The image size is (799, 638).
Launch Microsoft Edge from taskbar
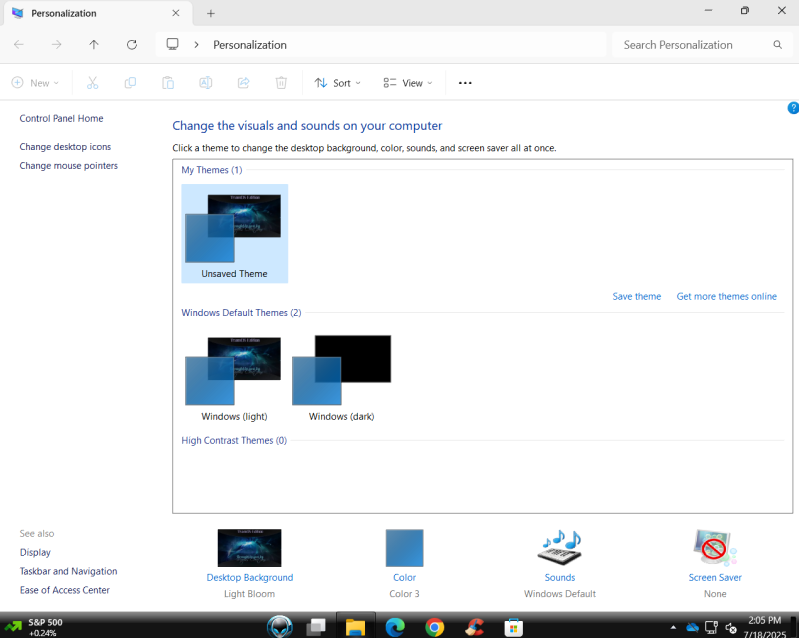point(395,627)
